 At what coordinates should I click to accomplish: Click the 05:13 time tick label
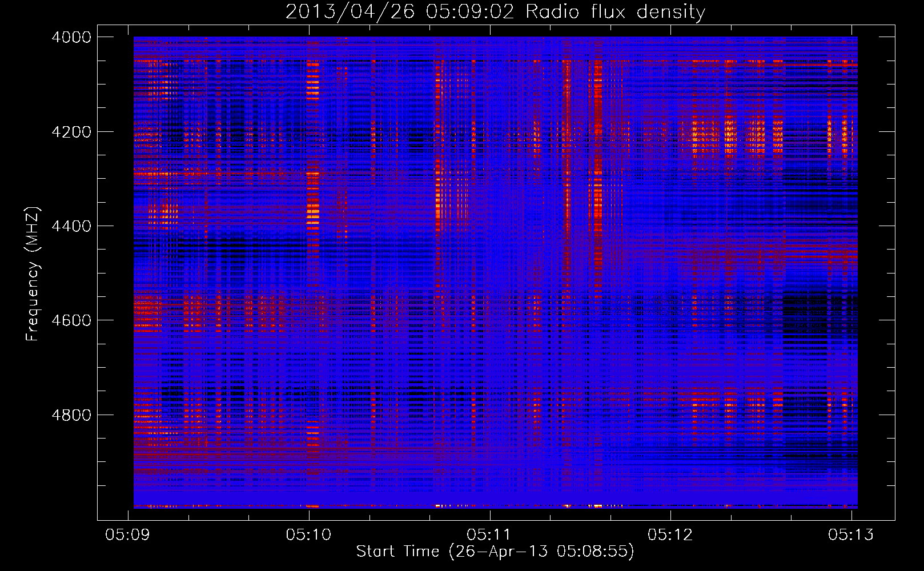pos(851,534)
